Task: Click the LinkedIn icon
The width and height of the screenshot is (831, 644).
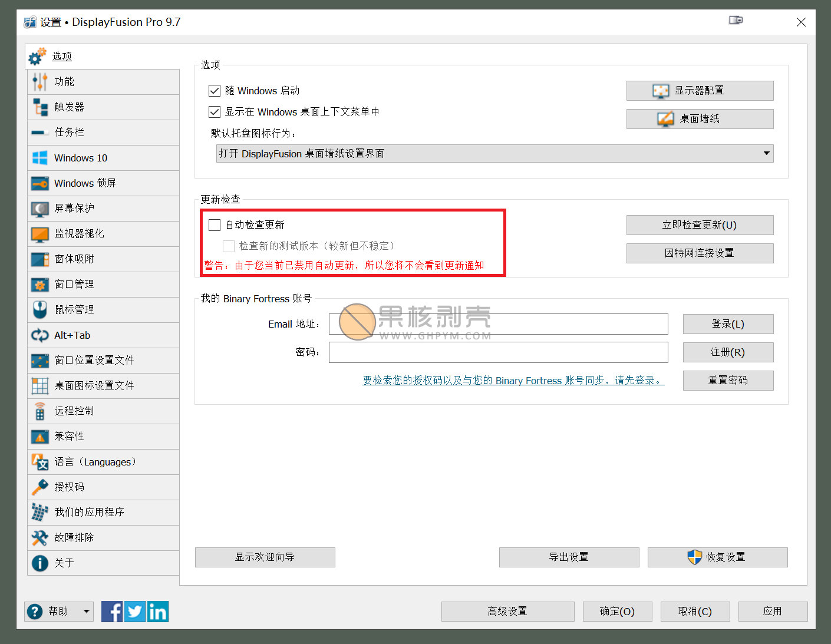Action: pyautogui.click(x=158, y=612)
